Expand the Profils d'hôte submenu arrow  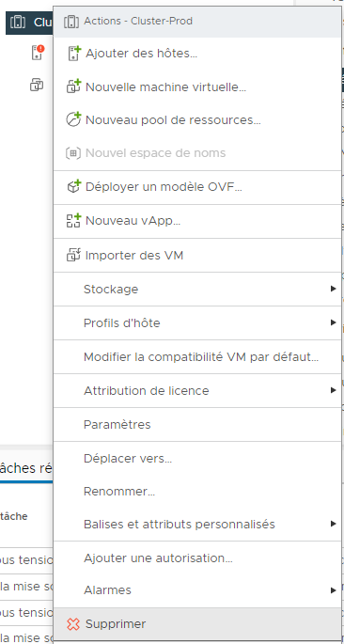[334, 322]
